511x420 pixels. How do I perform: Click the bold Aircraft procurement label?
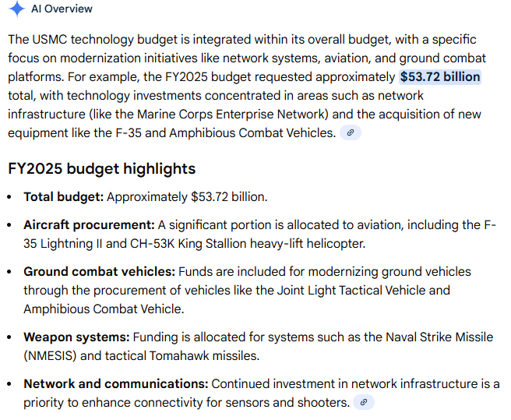[89, 225]
